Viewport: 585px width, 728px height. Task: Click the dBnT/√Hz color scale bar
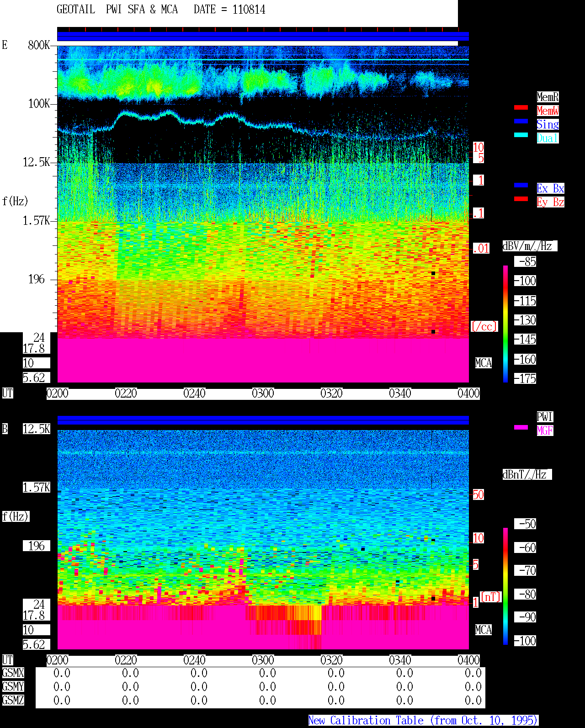click(505, 586)
